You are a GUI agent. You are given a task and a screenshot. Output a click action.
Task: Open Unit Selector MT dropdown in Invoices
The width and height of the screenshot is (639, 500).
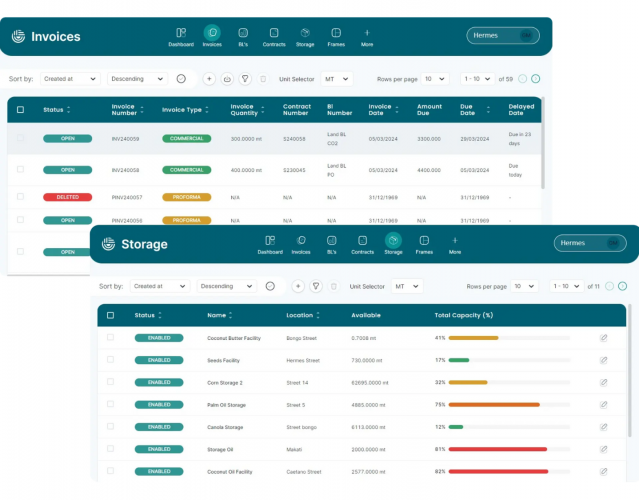(337, 79)
